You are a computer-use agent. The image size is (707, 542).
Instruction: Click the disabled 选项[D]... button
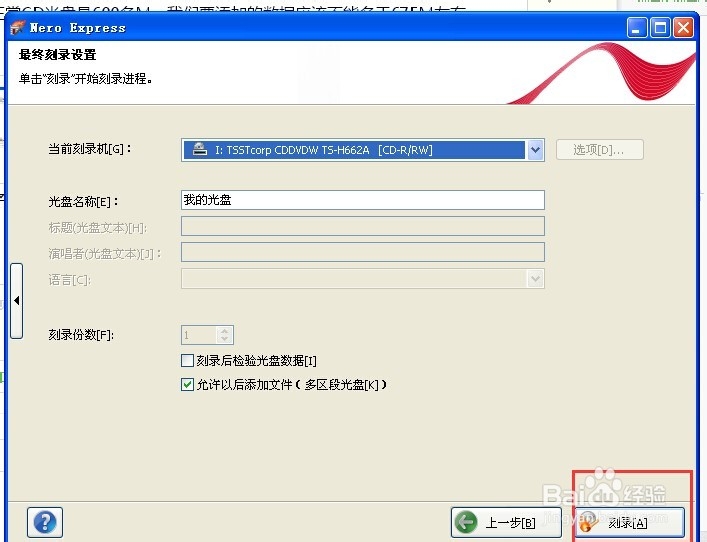click(x=600, y=150)
